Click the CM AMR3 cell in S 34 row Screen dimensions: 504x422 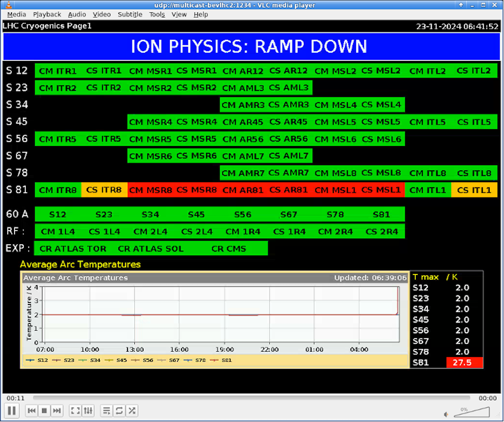243,105
